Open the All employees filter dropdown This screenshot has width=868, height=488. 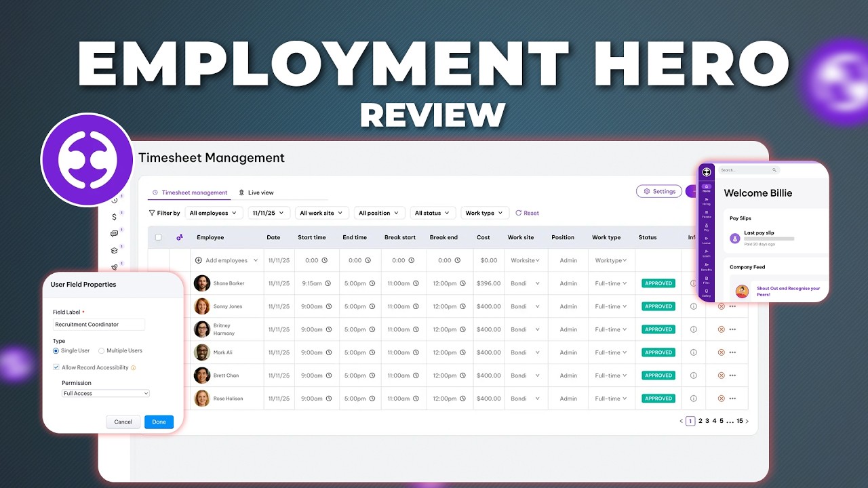pyautogui.click(x=214, y=213)
